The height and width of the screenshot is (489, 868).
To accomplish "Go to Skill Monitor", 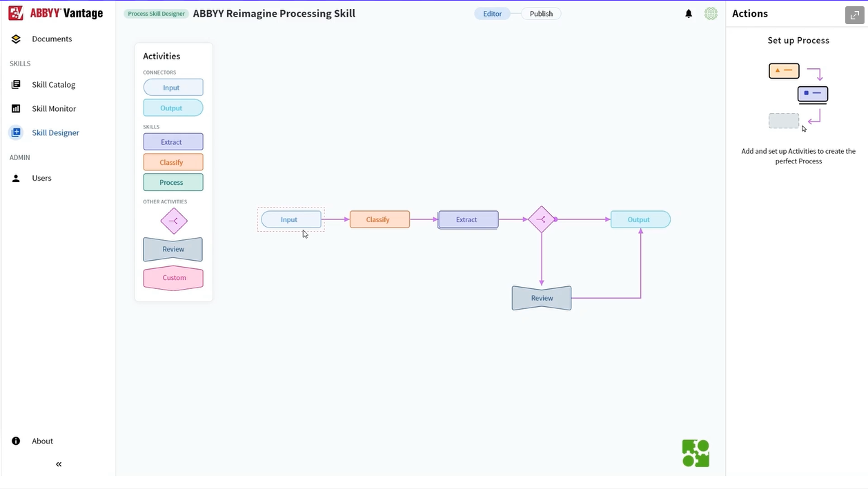I will (x=54, y=109).
